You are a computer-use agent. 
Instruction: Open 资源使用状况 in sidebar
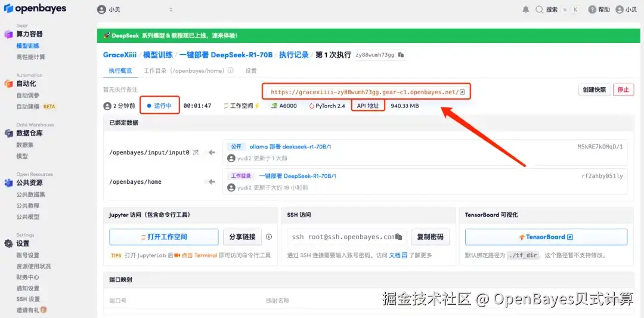pos(33,266)
